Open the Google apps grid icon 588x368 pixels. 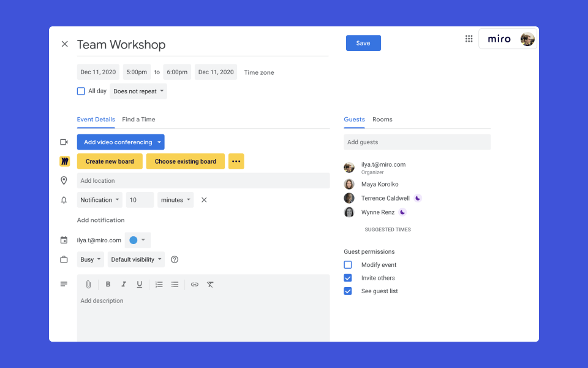coord(469,39)
